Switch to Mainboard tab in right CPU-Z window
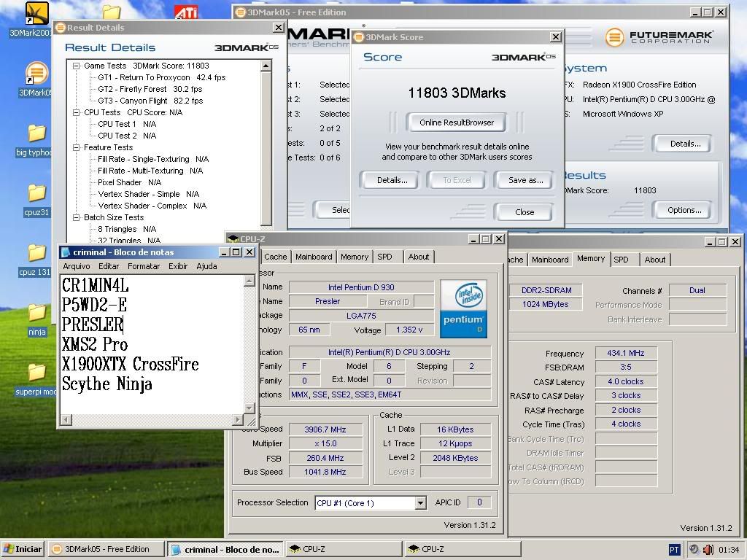 (x=550, y=260)
